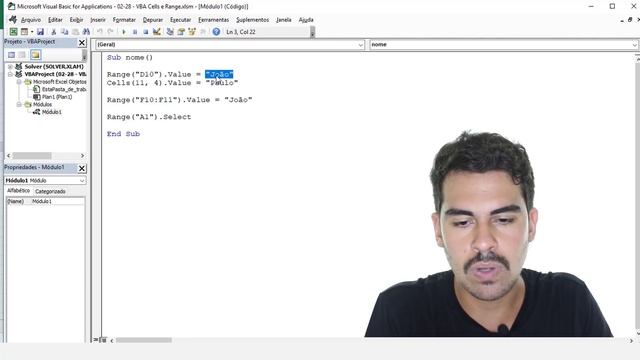The height and width of the screenshot is (360, 640).
Task: Open the Formatar menu
Action: pos(124,20)
